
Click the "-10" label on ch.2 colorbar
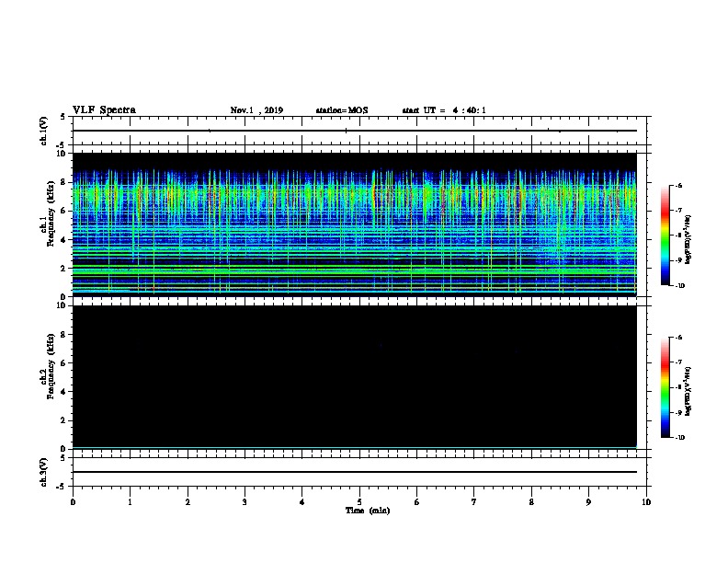(679, 437)
